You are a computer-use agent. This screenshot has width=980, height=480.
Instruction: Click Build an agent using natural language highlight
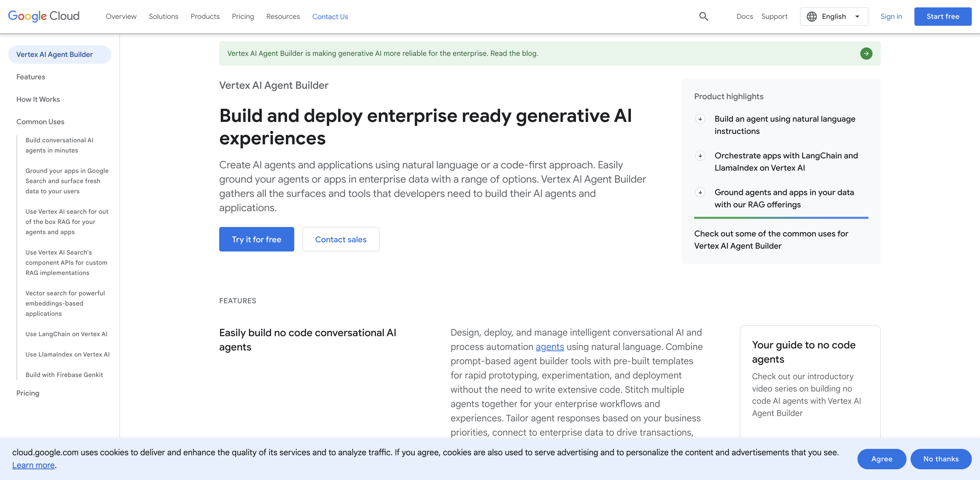coord(785,125)
